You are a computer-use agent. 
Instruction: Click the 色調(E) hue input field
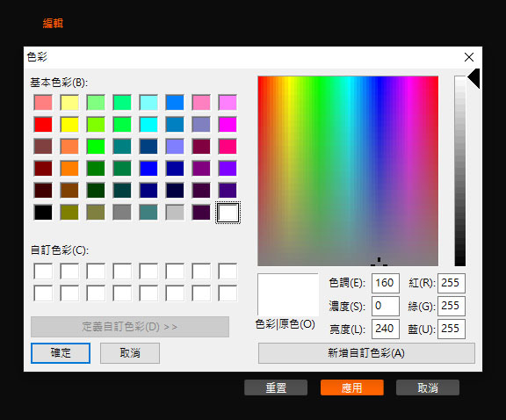coord(386,283)
